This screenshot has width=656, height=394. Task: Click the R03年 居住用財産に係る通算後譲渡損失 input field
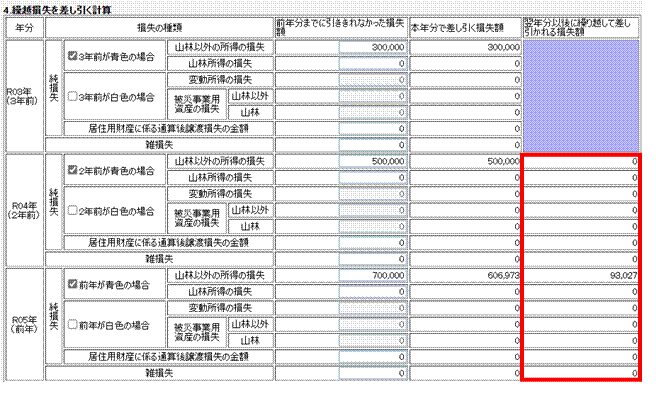pos(373,129)
